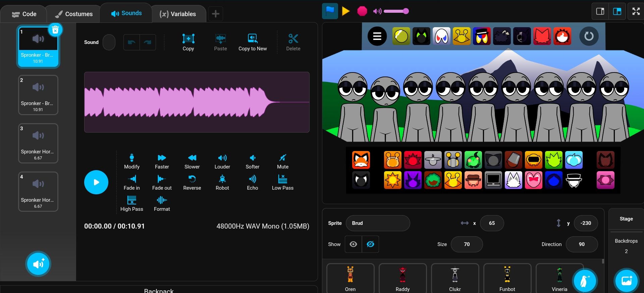Click the blue green-flag start button
Image resolution: width=644 pixels, height=293 pixels.
330,11
